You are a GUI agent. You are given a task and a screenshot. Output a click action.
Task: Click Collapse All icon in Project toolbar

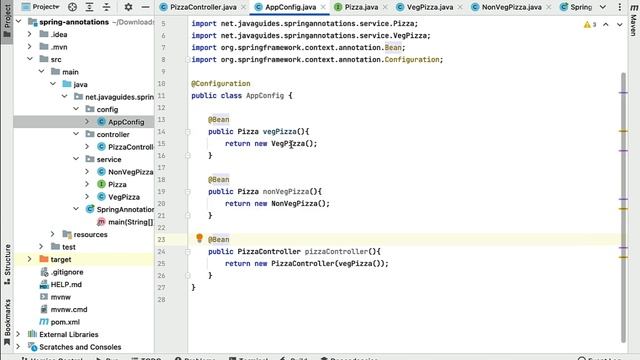[106, 7]
